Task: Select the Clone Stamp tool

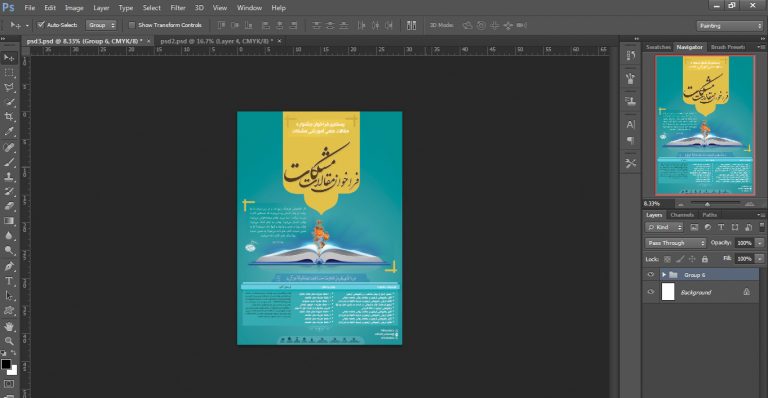Action: click(x=9, y=177)
